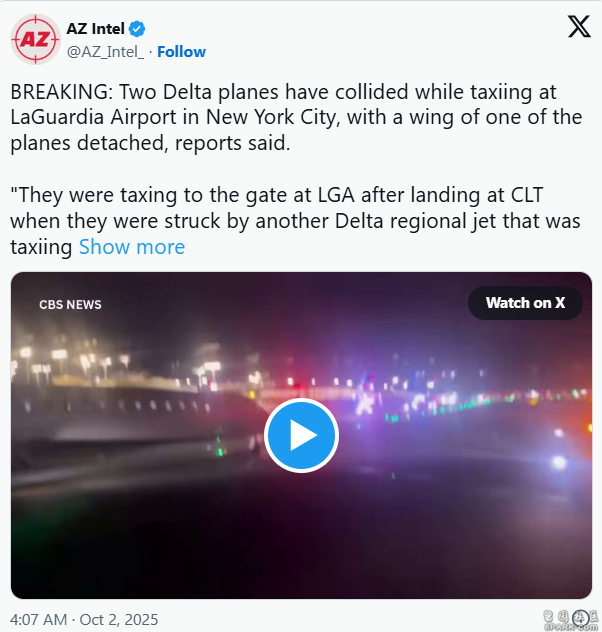602x632 pixels.
Task: Open the 4:07 AM Oct 2, 2025 timestamp
Action: 84,620
